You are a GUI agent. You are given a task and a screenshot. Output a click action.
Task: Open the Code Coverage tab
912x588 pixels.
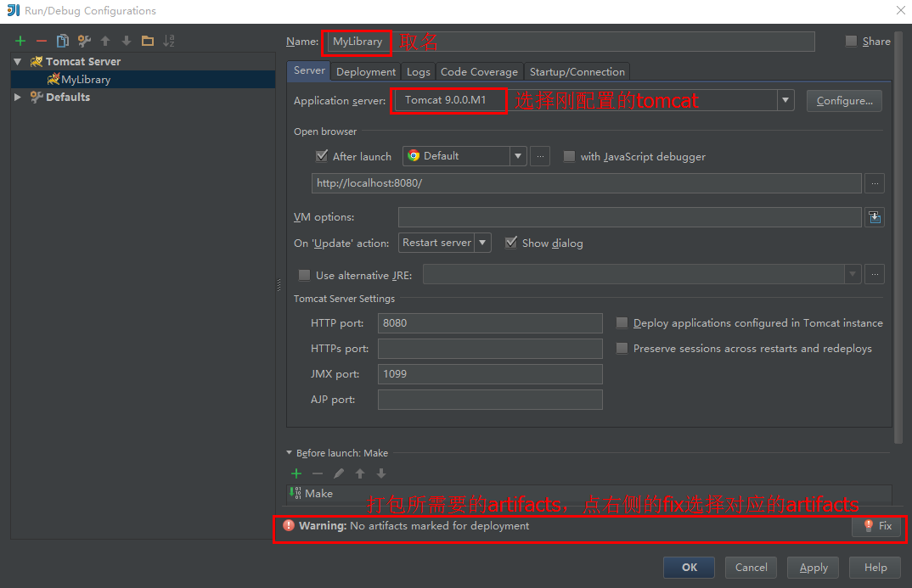pos(479,71)
